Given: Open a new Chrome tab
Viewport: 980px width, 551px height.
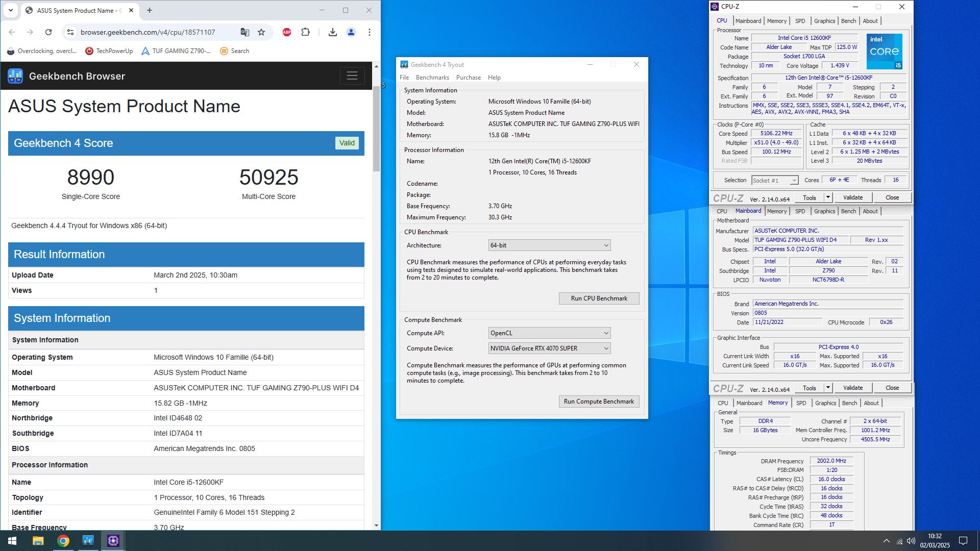Looking at the screenshot, I should point(150,10).
